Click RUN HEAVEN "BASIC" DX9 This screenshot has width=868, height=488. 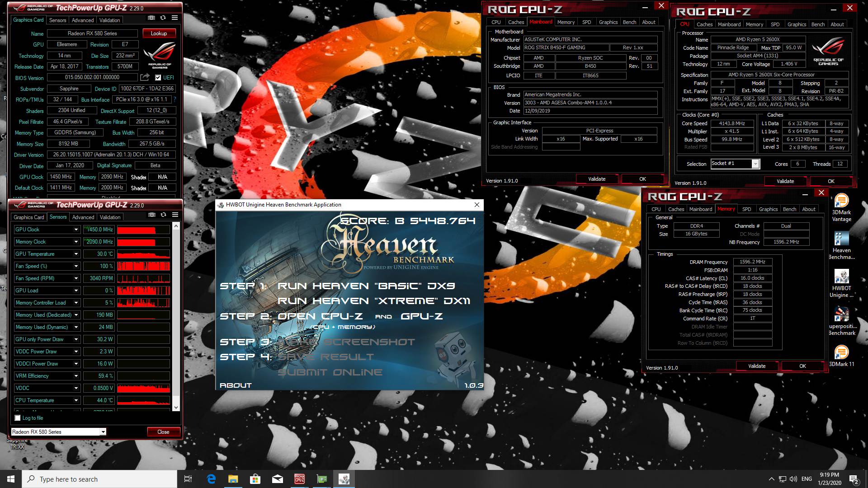pyautogui.click(x=366, y=286)
